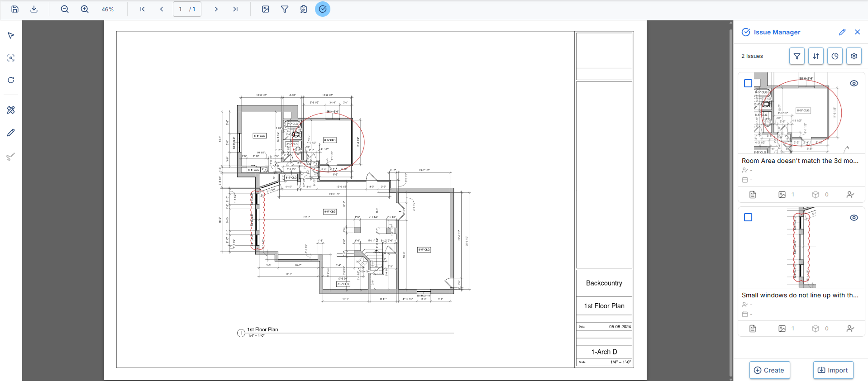868x382 pixels.
Task: Toggle the Issue Manager toolbar button
Action: click(323, 9)
